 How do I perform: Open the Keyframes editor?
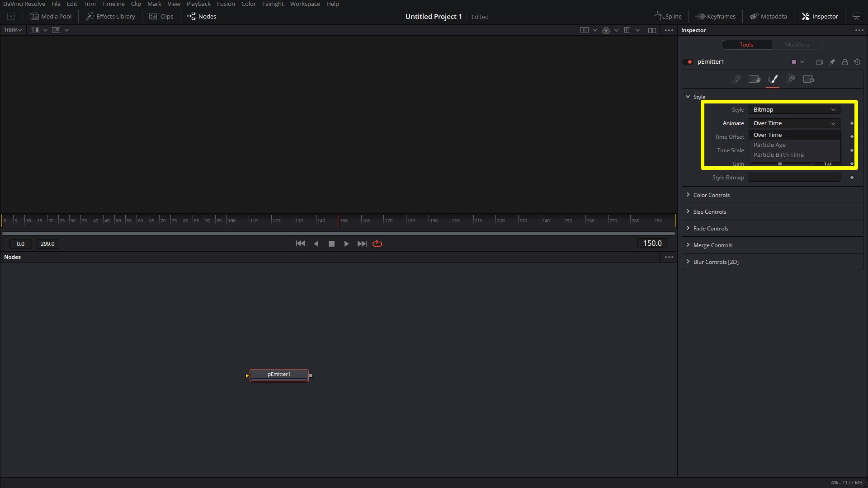pyautogui.click(x=716, y=16)
